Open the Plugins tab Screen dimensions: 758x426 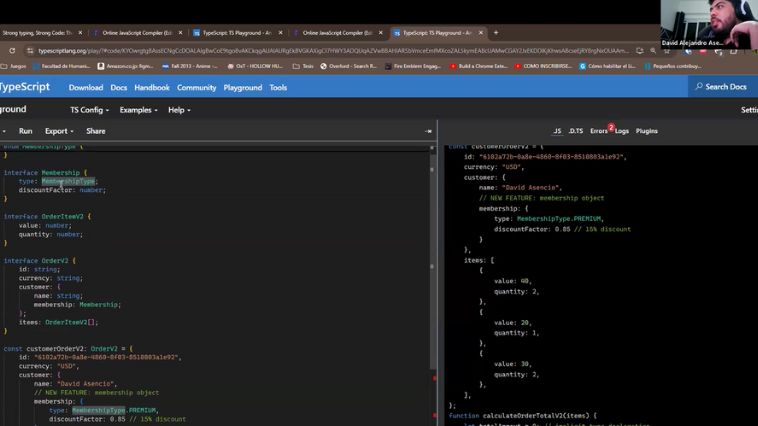pos(647,131)
